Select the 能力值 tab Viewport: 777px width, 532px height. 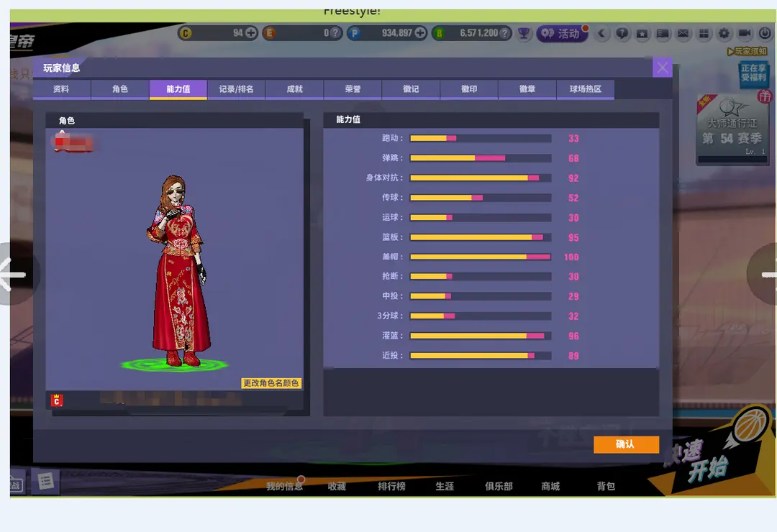(x=178, y=89)
